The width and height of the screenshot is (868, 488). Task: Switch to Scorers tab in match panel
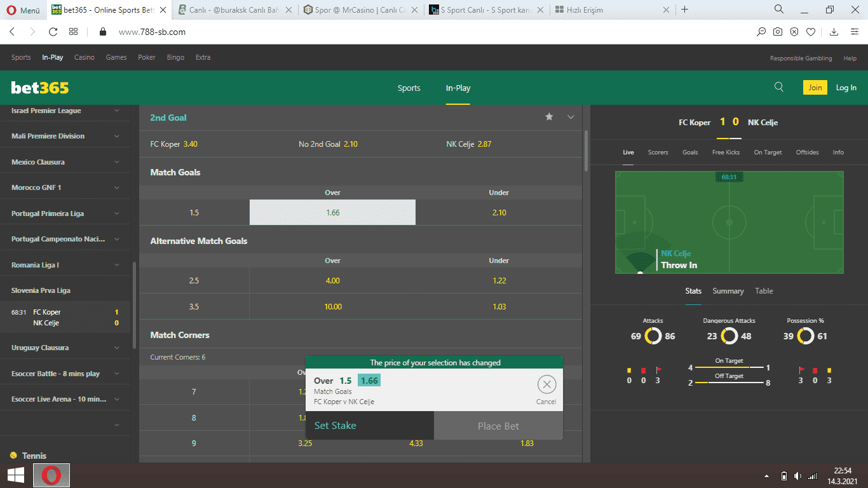(x=658, y=152)
